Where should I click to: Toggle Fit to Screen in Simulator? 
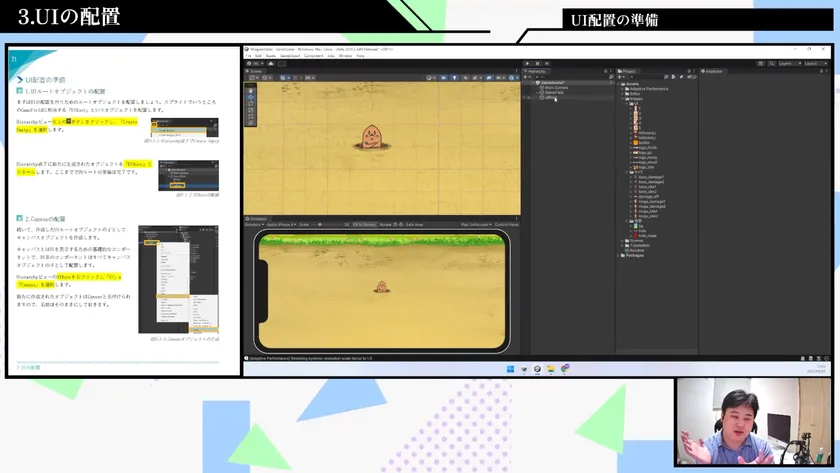click(364, 225)
